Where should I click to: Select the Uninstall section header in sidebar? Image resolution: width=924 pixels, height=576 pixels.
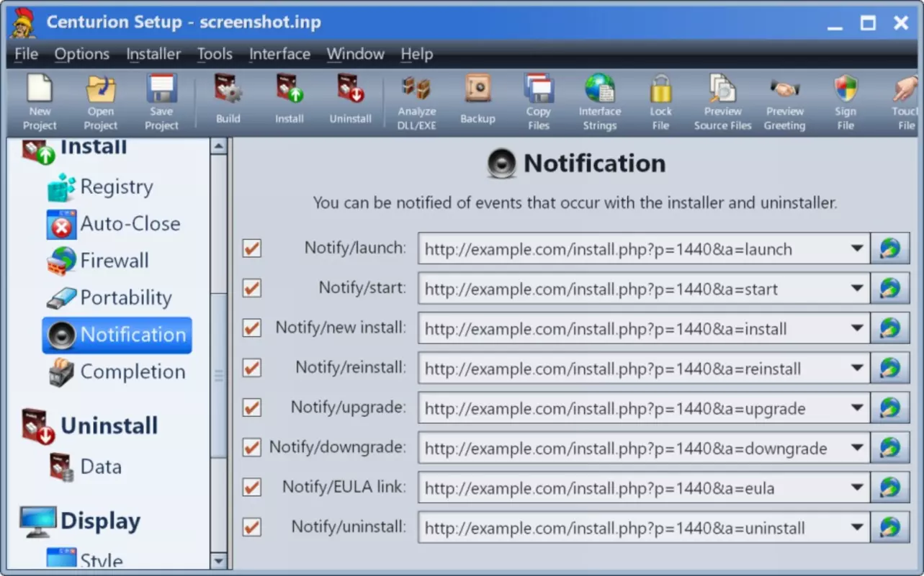(90, 426)
